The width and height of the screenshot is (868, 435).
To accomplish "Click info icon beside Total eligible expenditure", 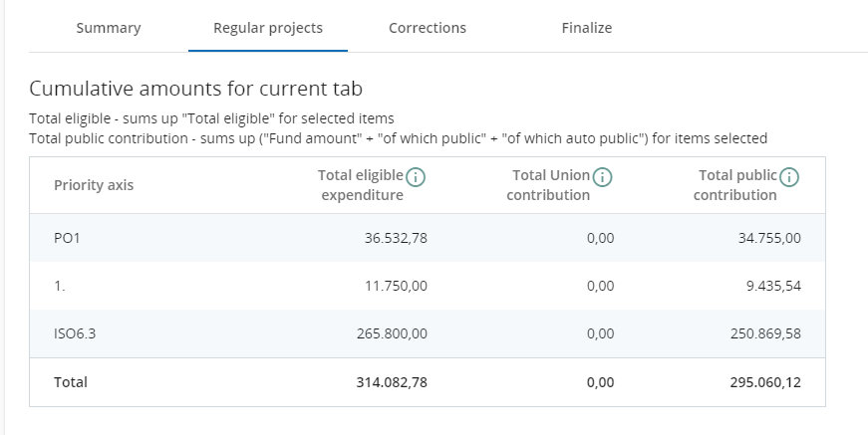I will [x=417, y=177].
